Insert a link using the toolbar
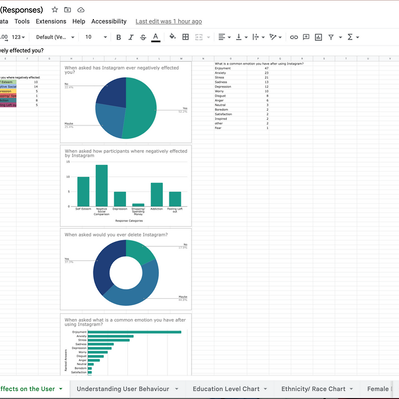The height and width of the screenshot is (399, 399). point(294,37)
